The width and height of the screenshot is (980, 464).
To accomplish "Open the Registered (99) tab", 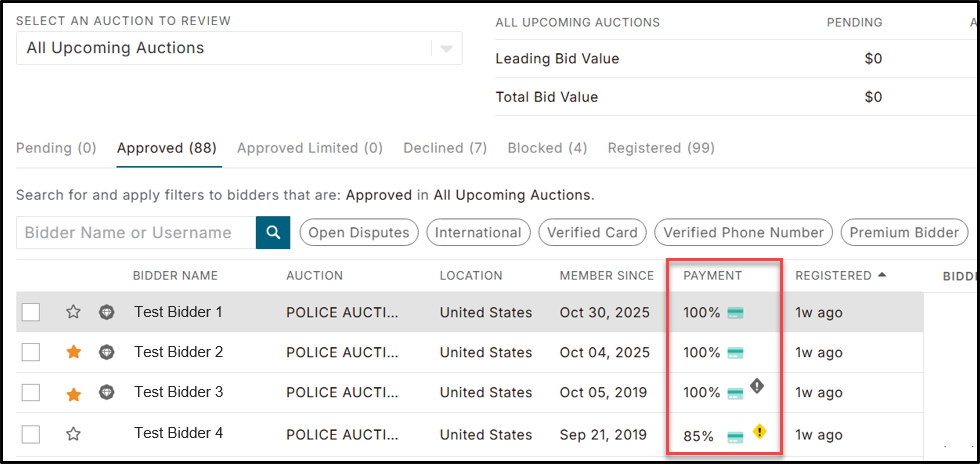I will coord(661,148).
